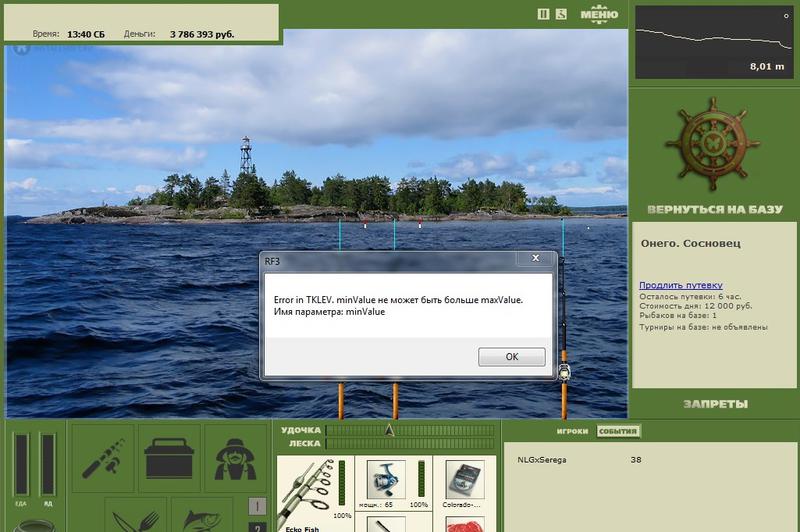Switch to the СОБЫТИЯ tab
The image size is (800, 532).
618,431
